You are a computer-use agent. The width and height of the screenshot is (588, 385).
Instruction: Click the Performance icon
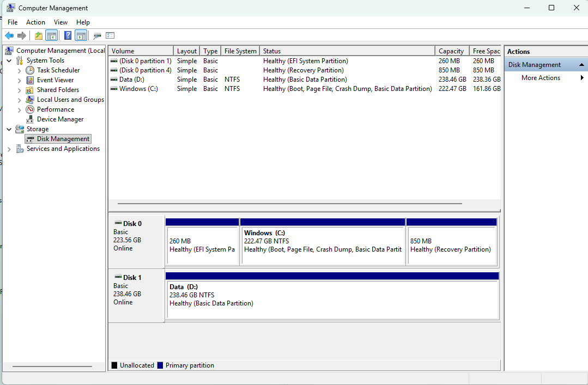click(30, 109)
